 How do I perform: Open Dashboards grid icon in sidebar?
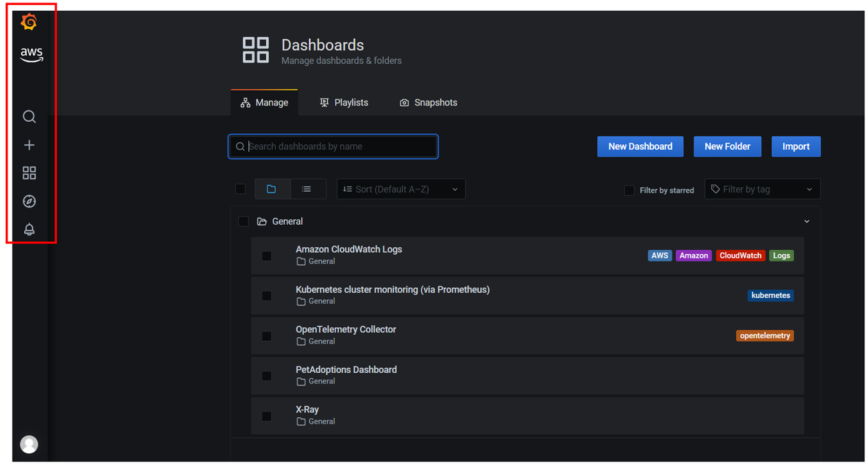(29, 173)
